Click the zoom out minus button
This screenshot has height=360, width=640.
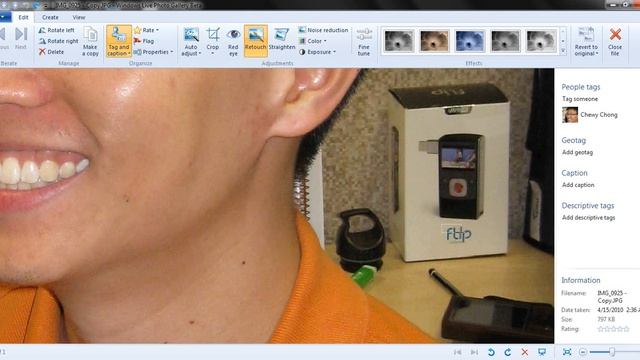click(x=583, y=352)
